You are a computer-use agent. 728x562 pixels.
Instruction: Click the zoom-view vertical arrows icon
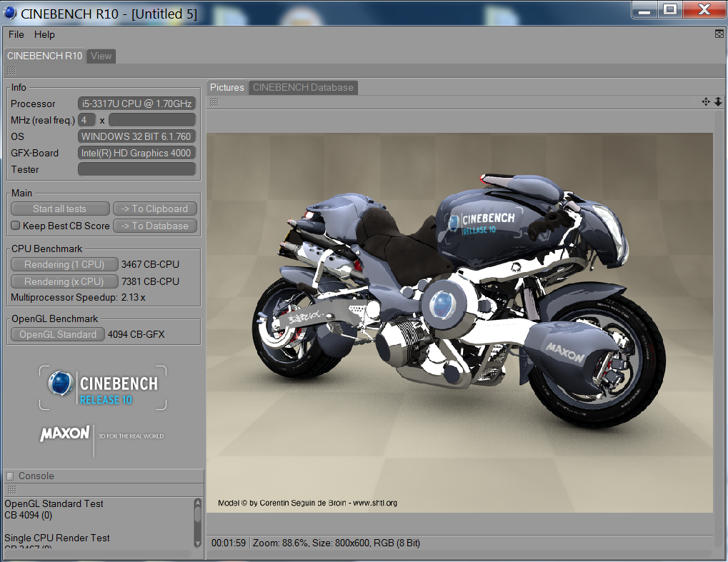[x=718, y=101]
